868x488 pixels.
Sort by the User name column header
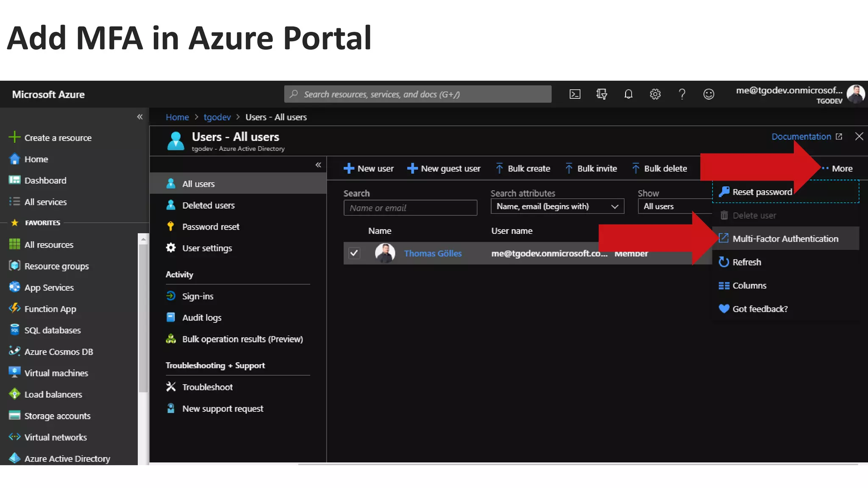point(512,230)
